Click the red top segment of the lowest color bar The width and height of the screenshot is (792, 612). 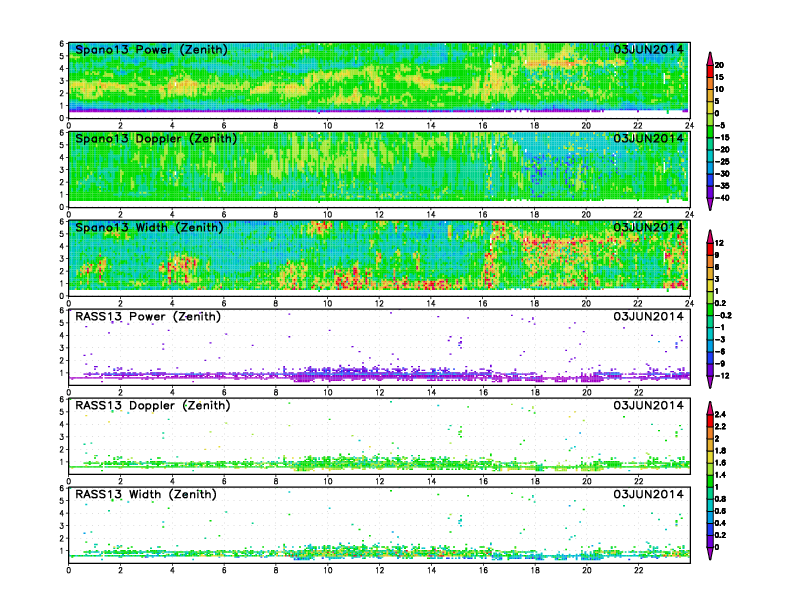710,420
